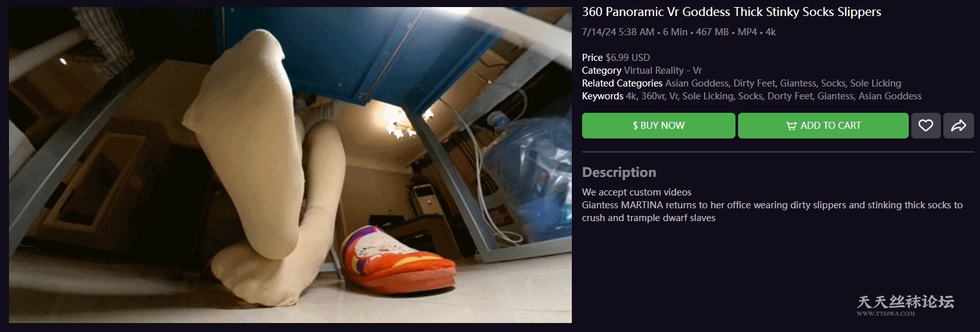
Task: Click the cart icon in Add to Cart
Action: point(791,126)
